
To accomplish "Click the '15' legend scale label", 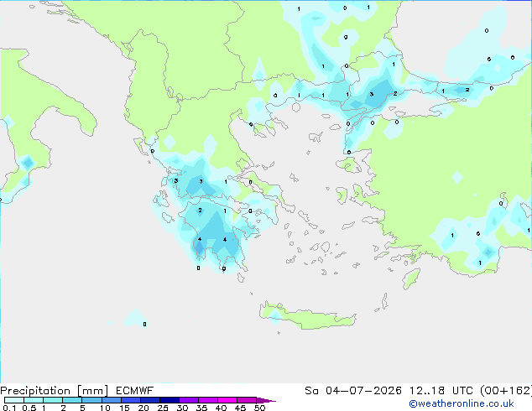I will (124, 408).
